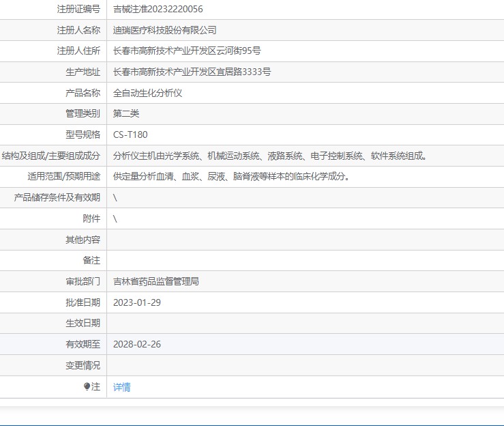
Task: Click the 附件 label
Action: (91, 218)
